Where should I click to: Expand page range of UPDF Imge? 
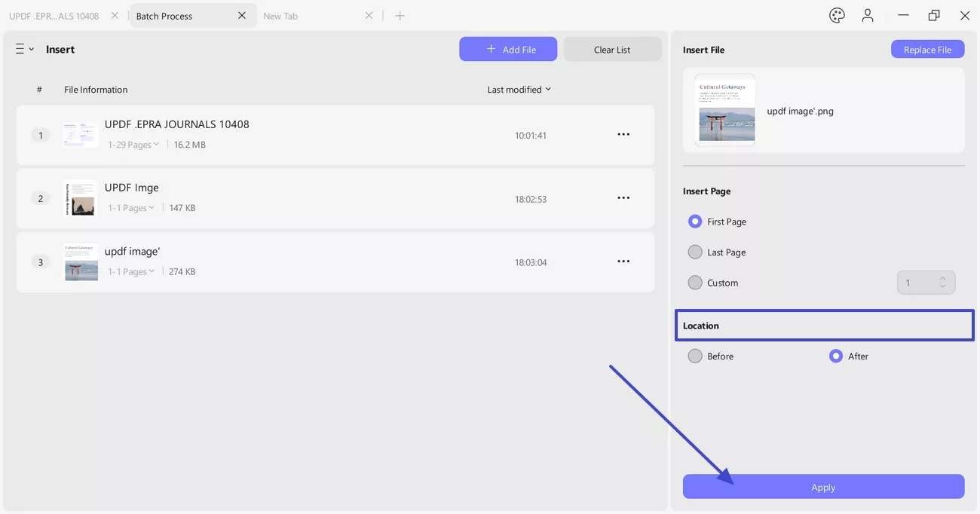(131, 208)
